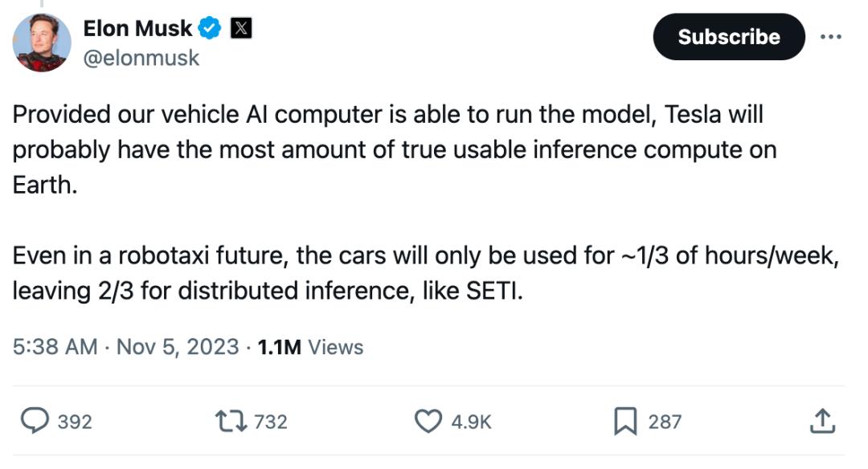868x469 pixels.
Task: Click the blue verified checkmark badge
Action: click(x=211, y=29)
